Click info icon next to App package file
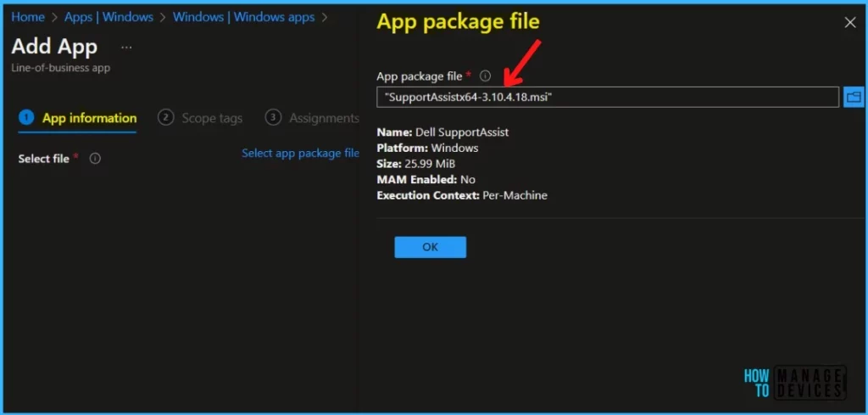868x415 pixels. (x=485, y=76)
